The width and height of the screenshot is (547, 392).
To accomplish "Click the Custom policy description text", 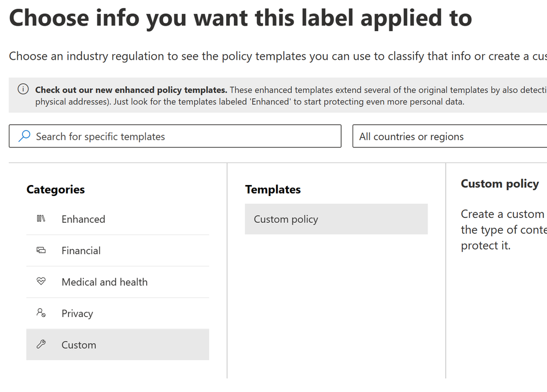I will (x=504, y=229).
